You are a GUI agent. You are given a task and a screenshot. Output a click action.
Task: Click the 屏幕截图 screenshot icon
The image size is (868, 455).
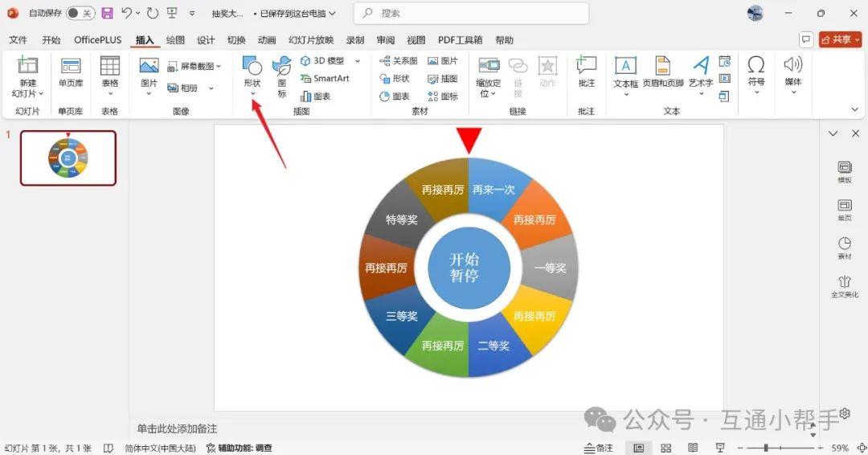pyautogui.click(x=172, y=67)
